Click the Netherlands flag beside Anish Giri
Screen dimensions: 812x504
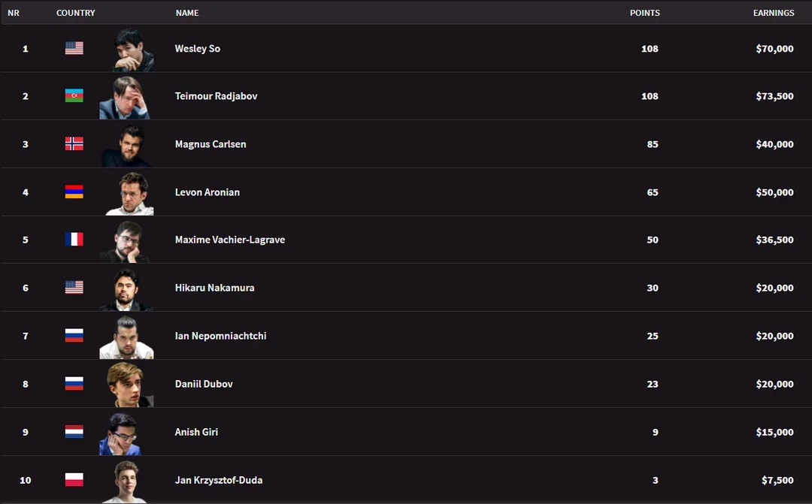74,432
